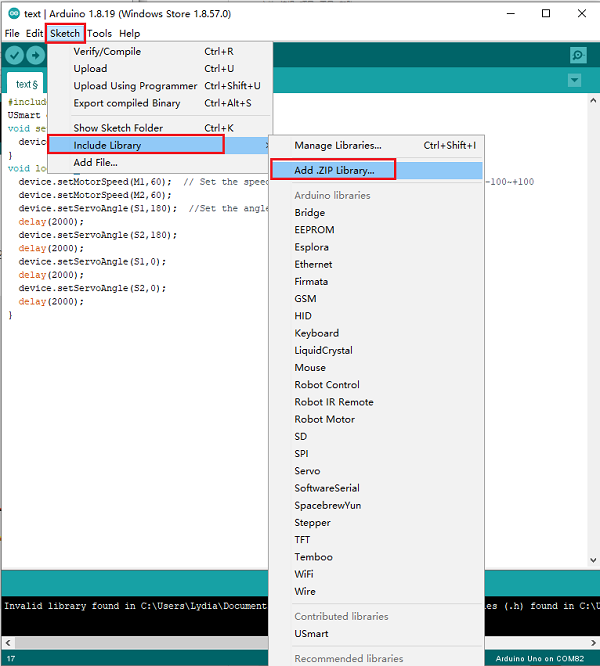This screenshot has height=666, width=600.
Task: Close the Arduino window
Action: (582, 14)
